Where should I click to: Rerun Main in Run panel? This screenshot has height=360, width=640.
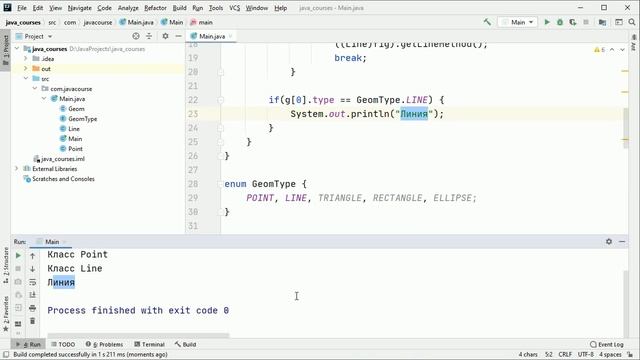18,256
